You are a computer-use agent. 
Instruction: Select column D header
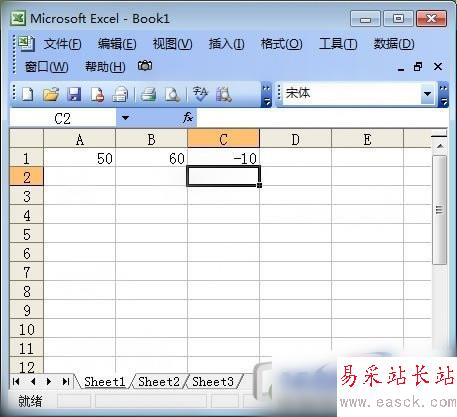tap(296, 139)
